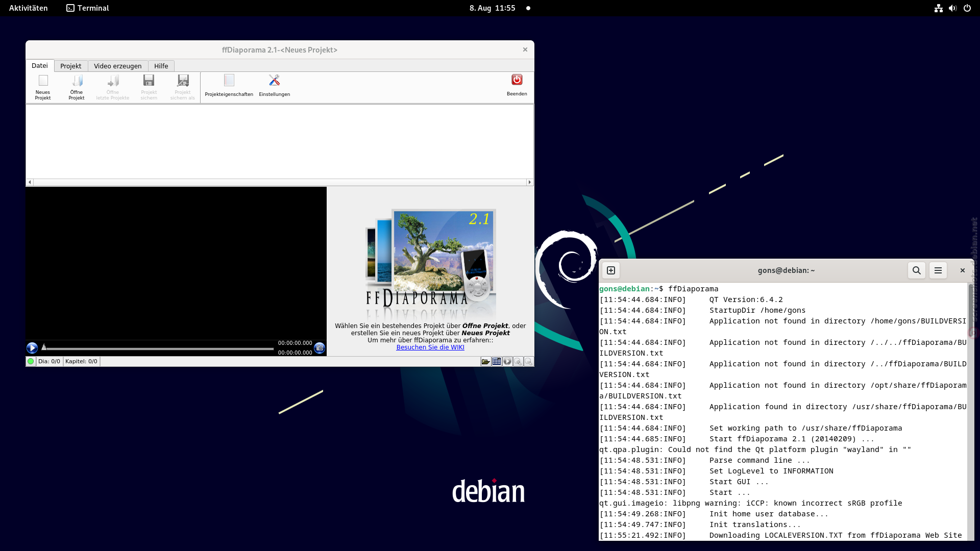Close the terminal window
The image size is (980, 551).
point(962,270)
